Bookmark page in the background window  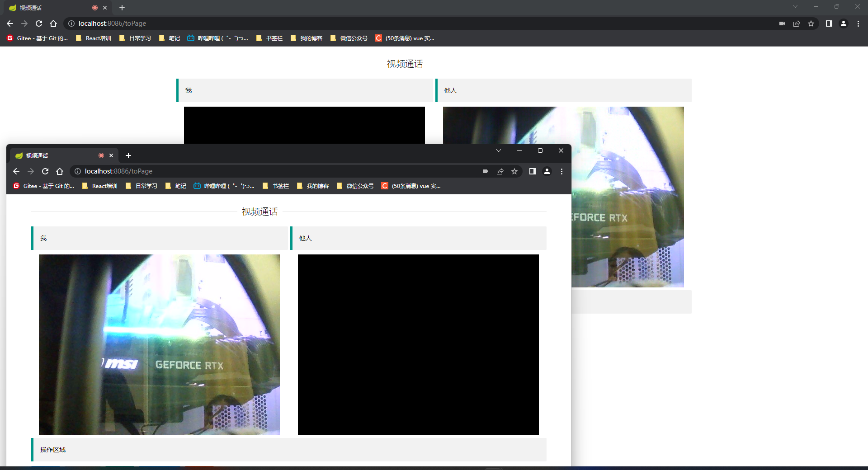tap(811, 23)
